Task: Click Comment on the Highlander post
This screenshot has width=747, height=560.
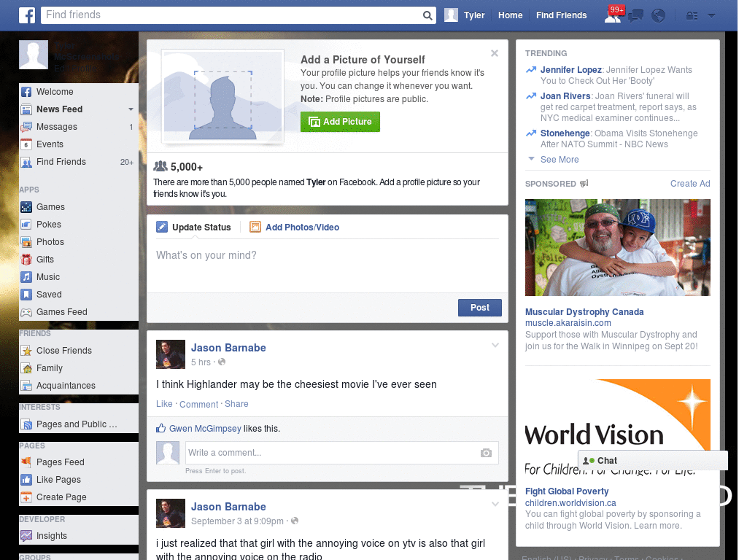Action: [198, 404]
